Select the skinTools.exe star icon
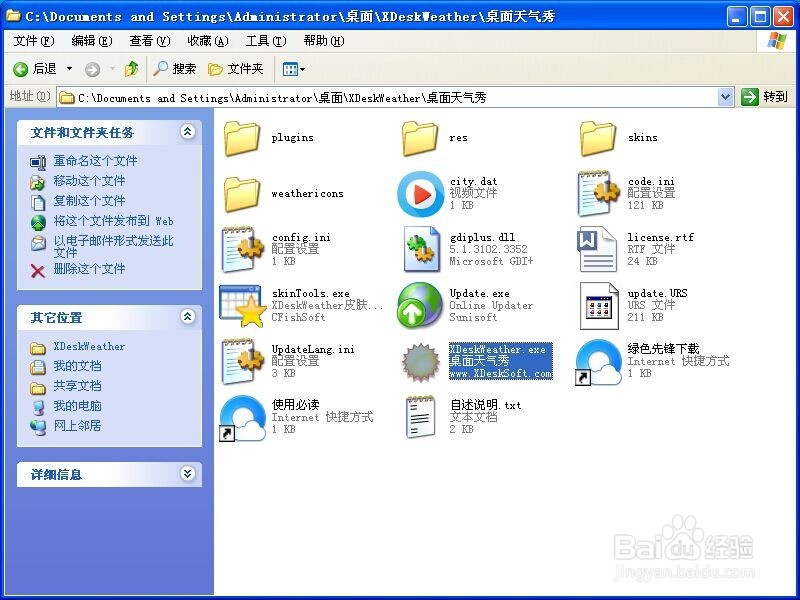 pyautogui.click(x=242, y=306)
